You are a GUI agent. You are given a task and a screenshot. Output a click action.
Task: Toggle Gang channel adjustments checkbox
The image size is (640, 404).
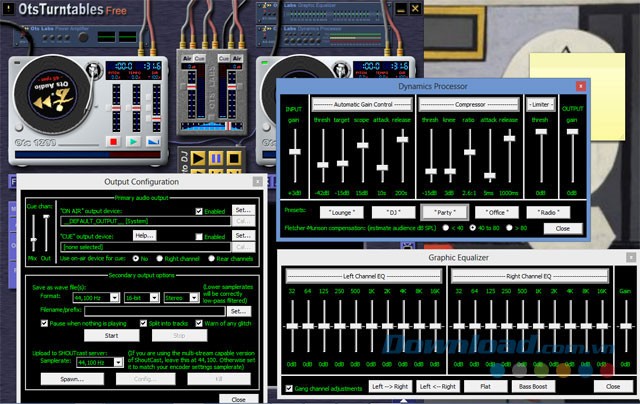point(289,386)
